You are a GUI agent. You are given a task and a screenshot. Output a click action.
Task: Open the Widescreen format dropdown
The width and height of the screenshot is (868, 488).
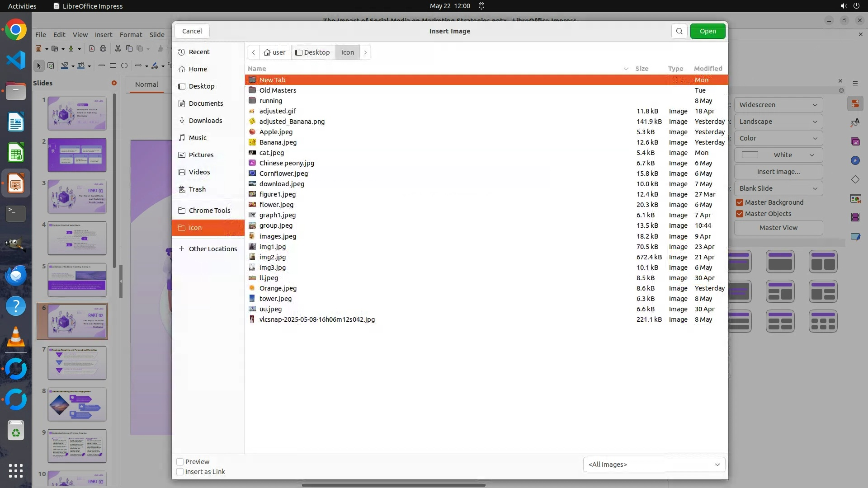pos(778,105)
